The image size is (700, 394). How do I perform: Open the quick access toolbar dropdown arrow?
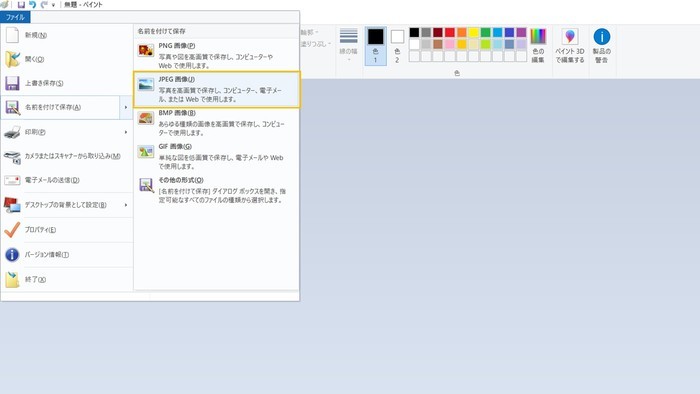click(53, 5)
